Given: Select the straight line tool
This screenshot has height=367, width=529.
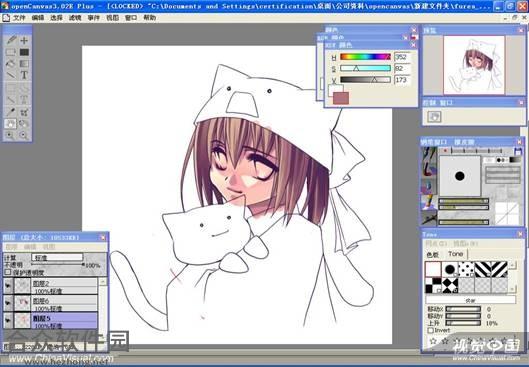Looking at the screenshot, I should [11, 75].
